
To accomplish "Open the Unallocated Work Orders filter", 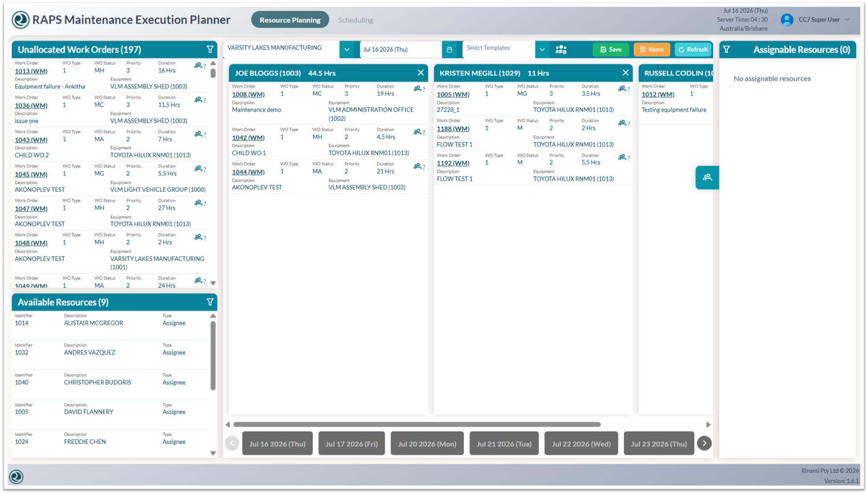I will (x=210, y=49).
